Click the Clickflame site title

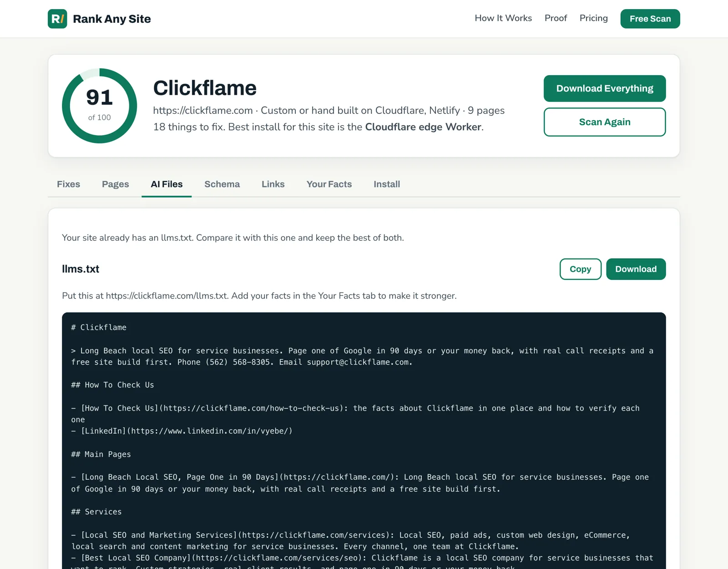(x=205, y=88)
